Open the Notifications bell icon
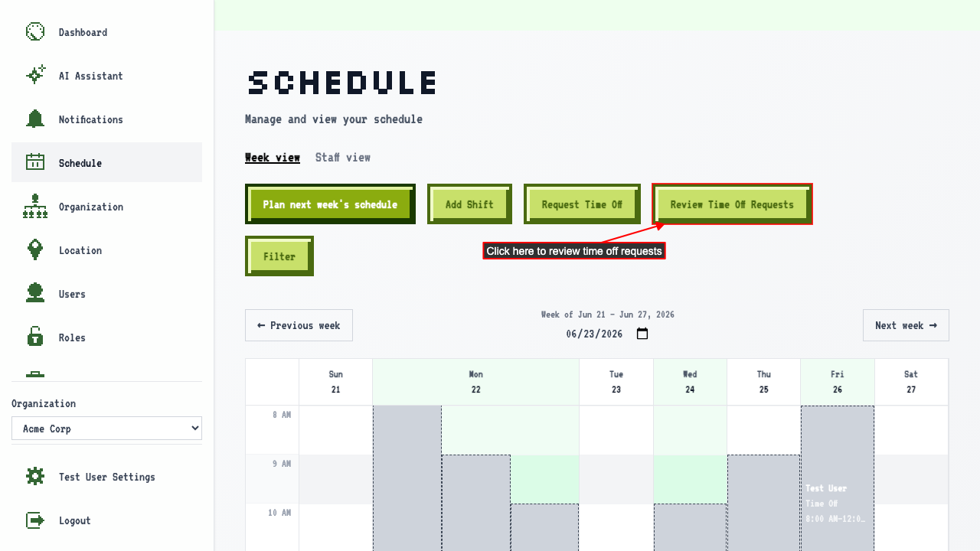This screenshot has height=551, width=980. point(35,119)
